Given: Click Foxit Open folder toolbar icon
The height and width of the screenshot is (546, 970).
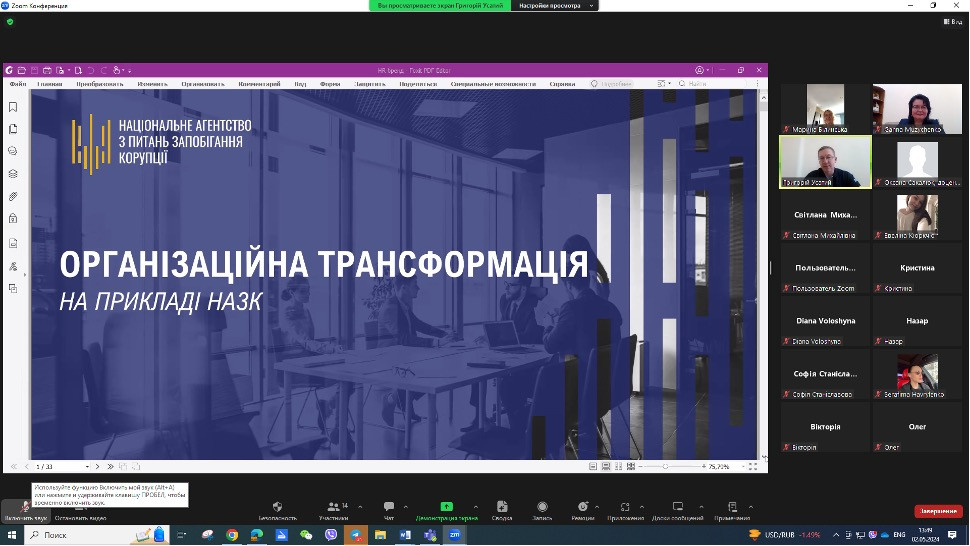Looking at the screenshot, I should click(x=22, y=70).
